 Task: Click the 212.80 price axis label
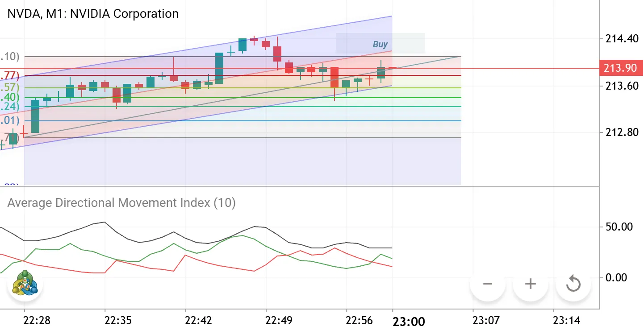pyautogui.click(x=622, y=132)
